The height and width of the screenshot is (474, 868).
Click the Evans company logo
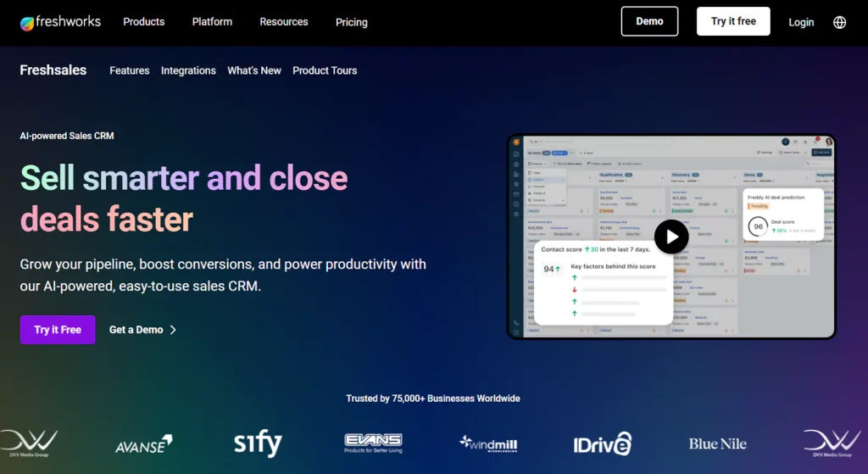pos(373,443)
